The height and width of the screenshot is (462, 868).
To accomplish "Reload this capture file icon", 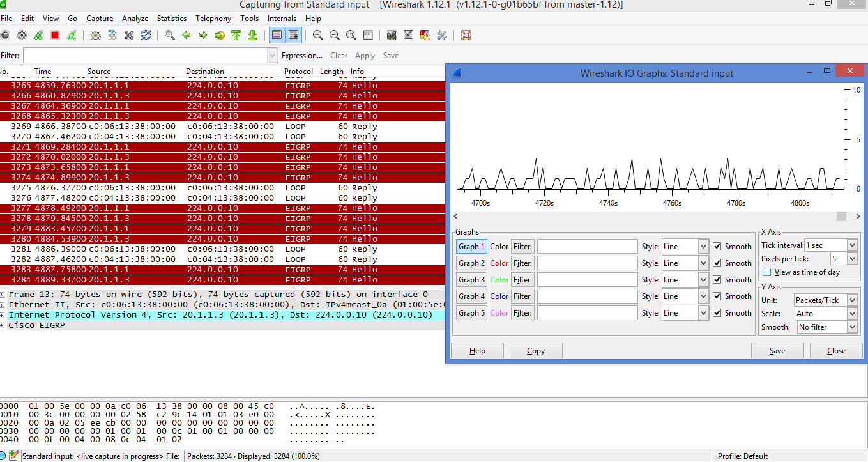I will [146, 35].
